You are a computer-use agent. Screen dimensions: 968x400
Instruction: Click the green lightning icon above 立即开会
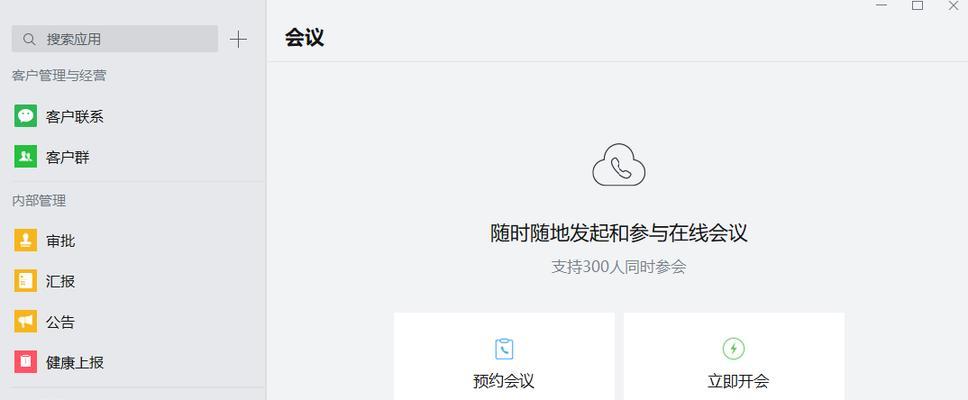(733, 349)
